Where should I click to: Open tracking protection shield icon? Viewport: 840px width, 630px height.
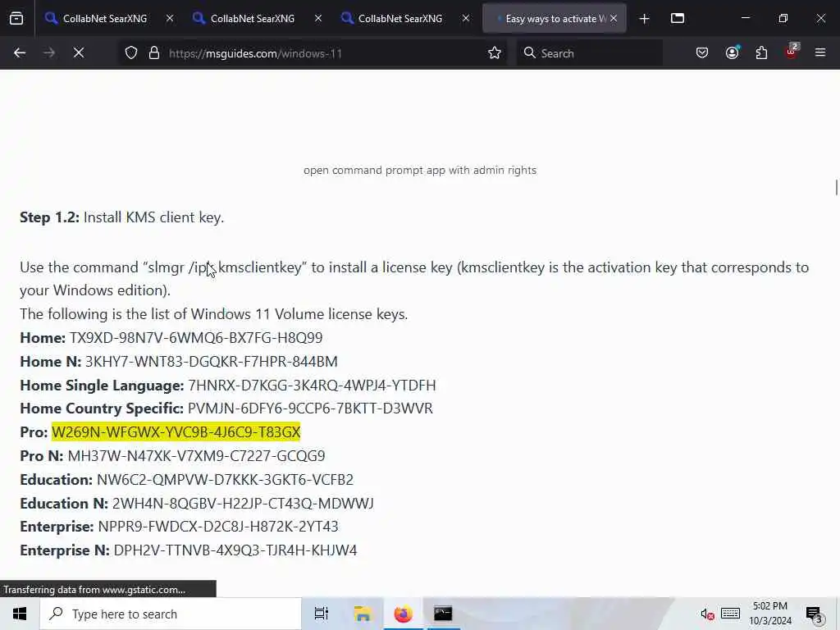click(131, 53)
